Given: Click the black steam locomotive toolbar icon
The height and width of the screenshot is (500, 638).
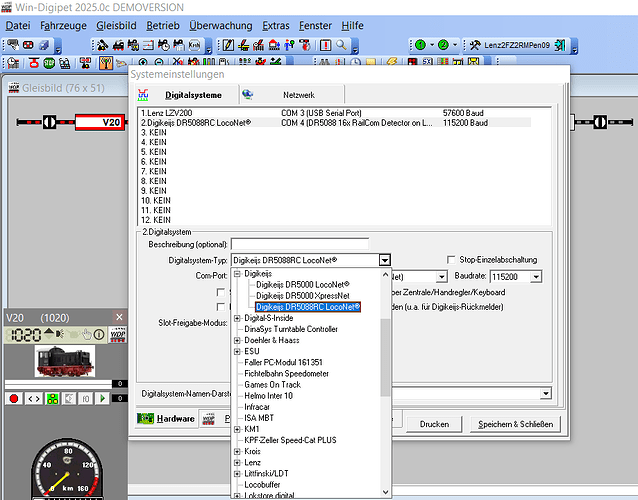Looking at the screenshot, I should tap(118, 45).
